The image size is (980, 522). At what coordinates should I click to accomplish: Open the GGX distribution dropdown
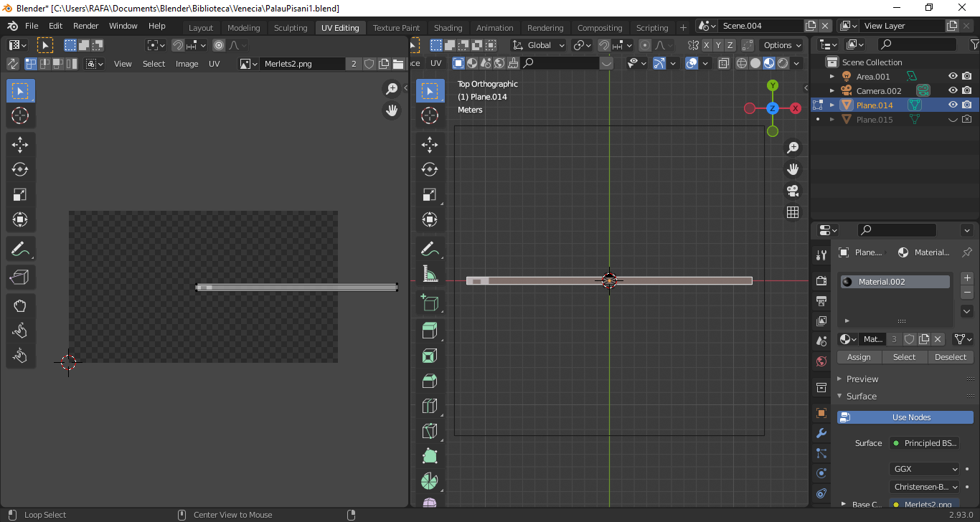point(924,469)
